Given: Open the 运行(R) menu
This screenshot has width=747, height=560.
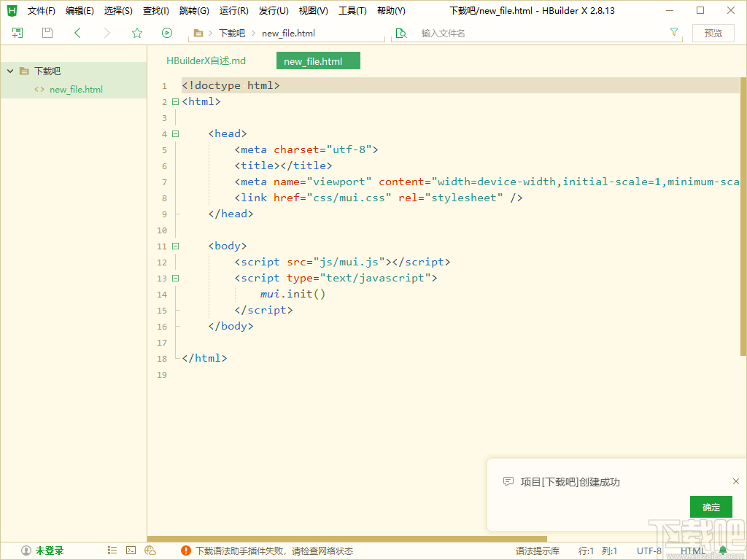Looking at the screenshot, I should (233, 11).
